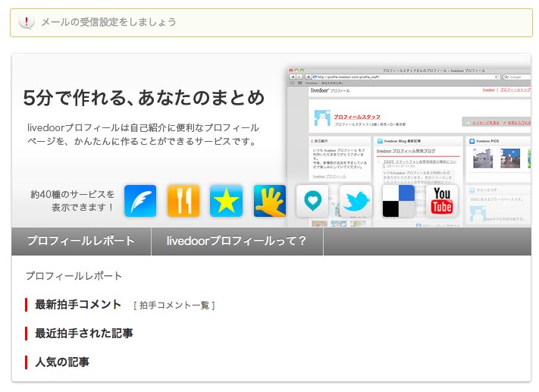Click the blue feather blog icon

click(x=140, y=201)
